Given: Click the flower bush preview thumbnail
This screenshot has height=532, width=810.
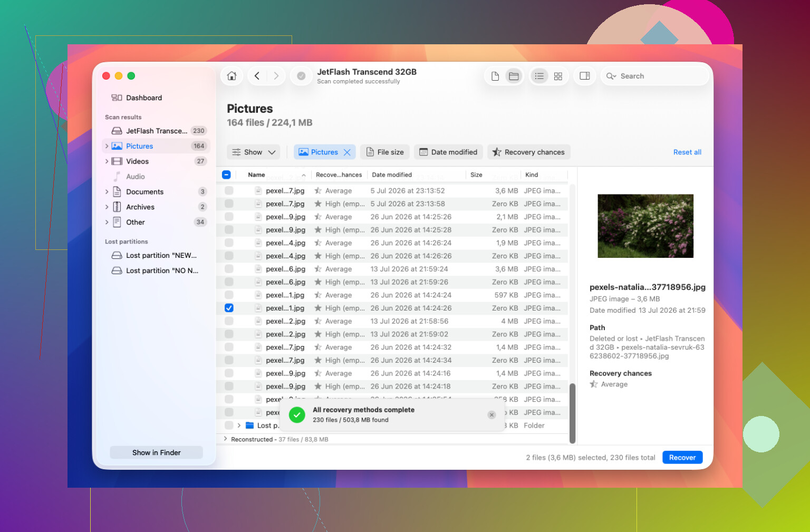Looking at the screenshot, I should click(x=645, y=226).
